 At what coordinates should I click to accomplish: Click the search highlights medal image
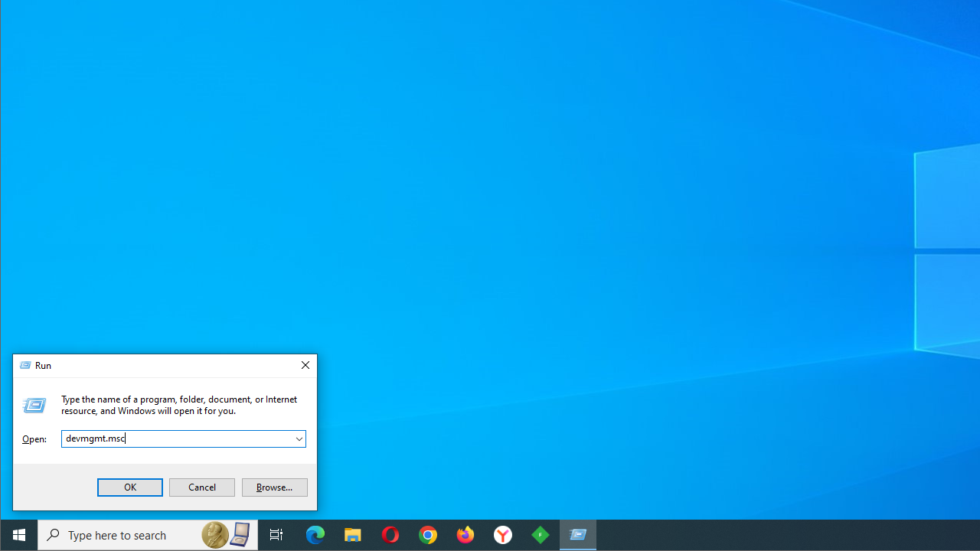[x=215, y=535]
